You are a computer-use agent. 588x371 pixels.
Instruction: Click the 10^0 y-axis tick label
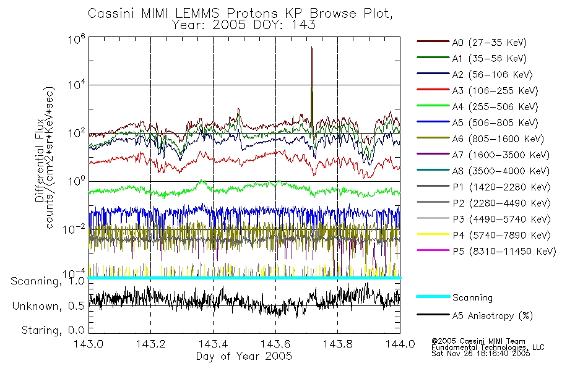(77, 181)
